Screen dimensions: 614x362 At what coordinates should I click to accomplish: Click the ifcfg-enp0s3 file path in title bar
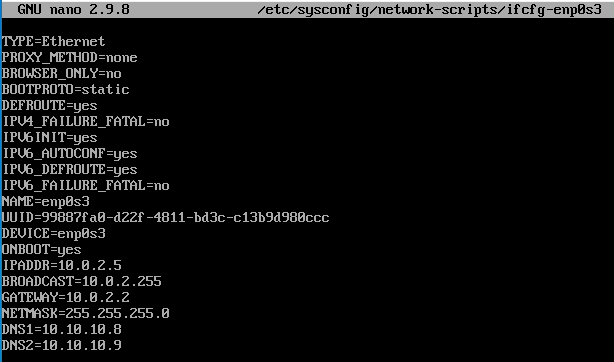coord(429,9)
